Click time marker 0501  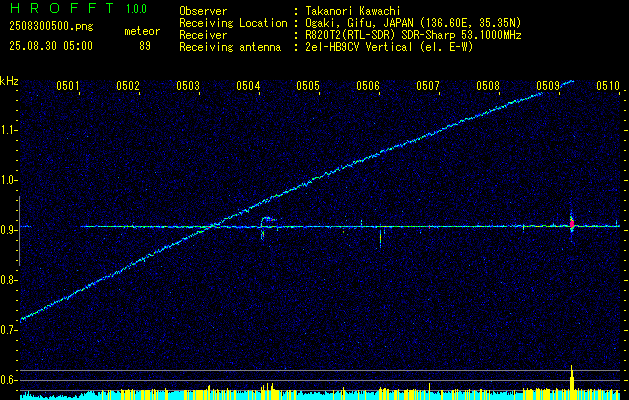pyautogui.click(x=67, y=85)
